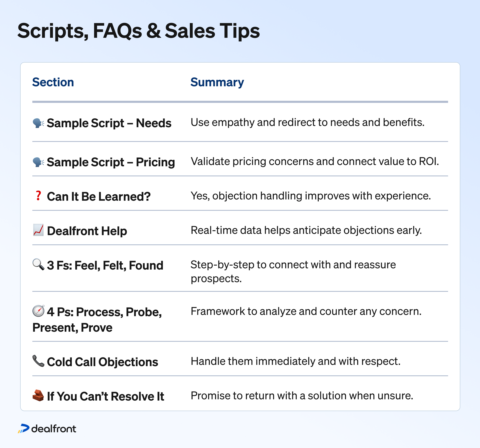This screenshot has width=480, height=448.
Task: Click the Dealfront logo mark at the bottom
Action: 24,428
